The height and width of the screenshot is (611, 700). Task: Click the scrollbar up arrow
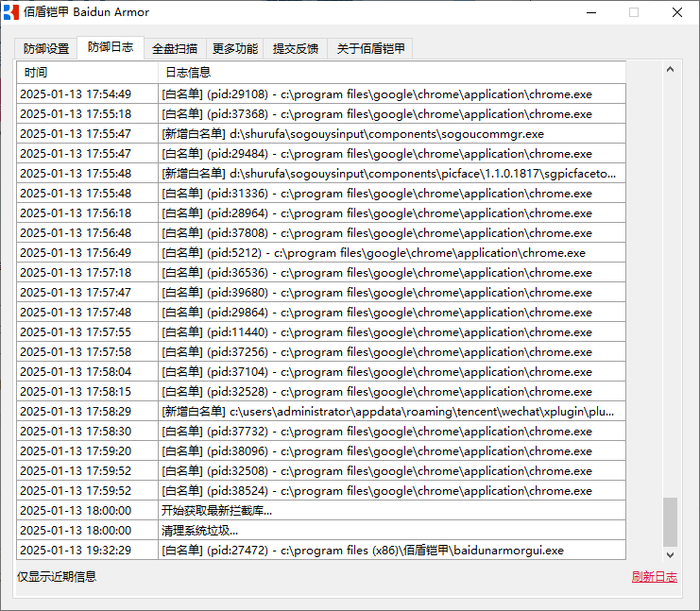pyautogui.click(x=671, y=70)
